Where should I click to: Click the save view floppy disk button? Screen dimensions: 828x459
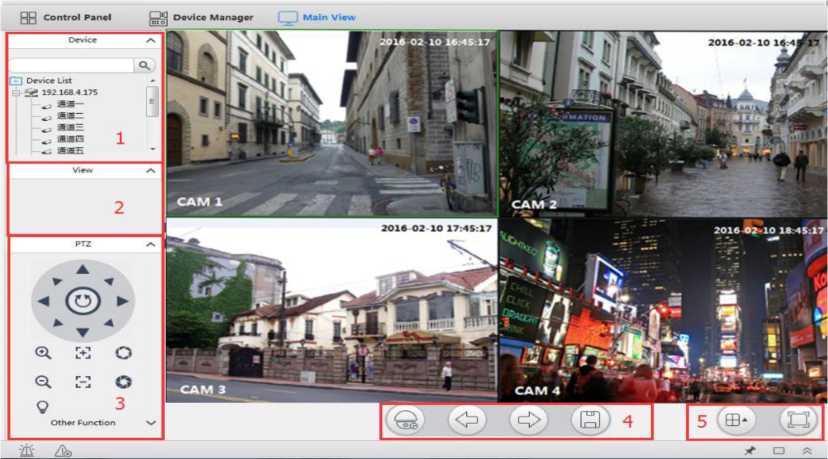click(590, 420)
